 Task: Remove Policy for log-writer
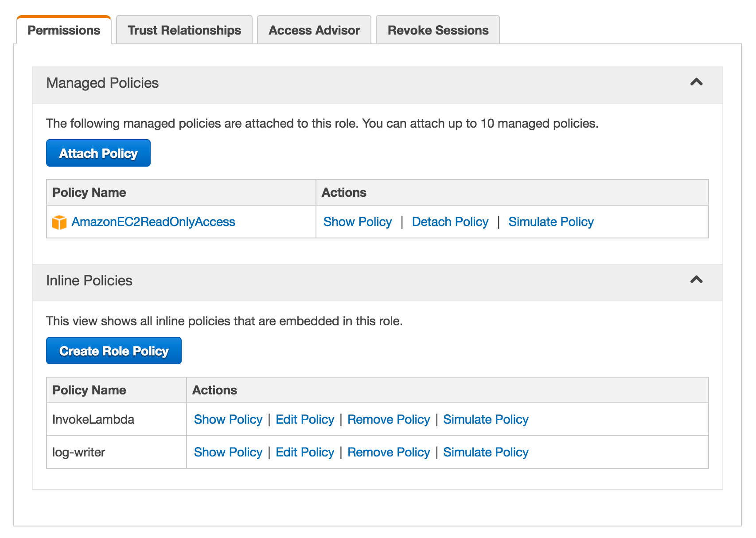point(389,452)
